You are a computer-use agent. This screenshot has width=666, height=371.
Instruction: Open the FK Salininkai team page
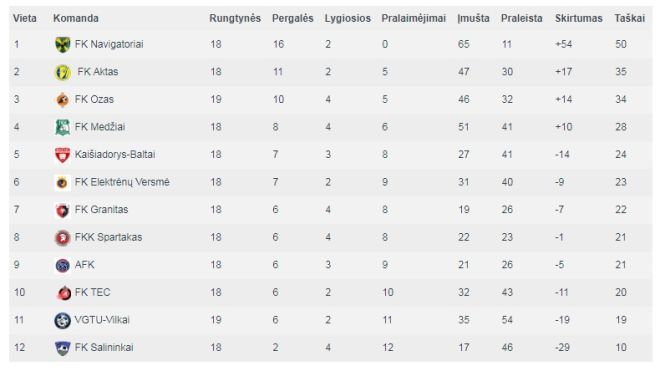pos(104,347)
